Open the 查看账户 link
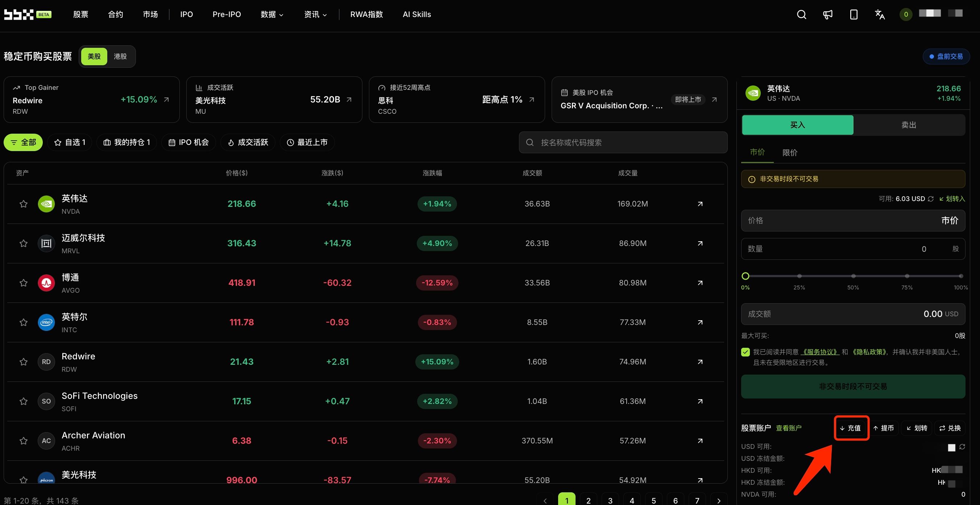 (x=789, y=428)
